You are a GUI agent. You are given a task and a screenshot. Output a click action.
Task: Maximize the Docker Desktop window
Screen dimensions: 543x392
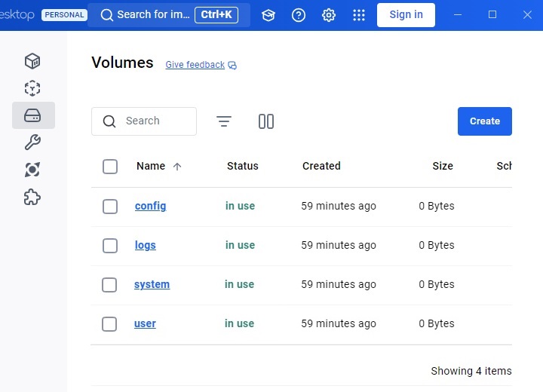(x=492, y=14)
